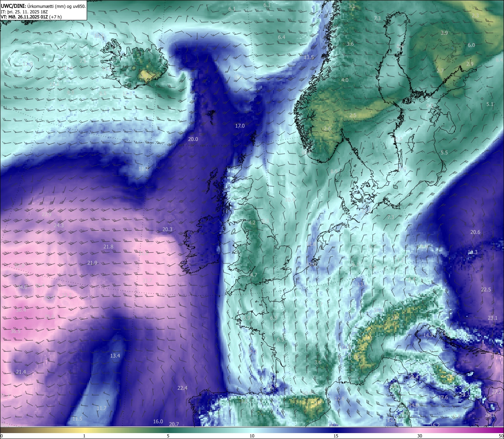Click the 23.1 value near the eastern edge

(x=493, y=318)
